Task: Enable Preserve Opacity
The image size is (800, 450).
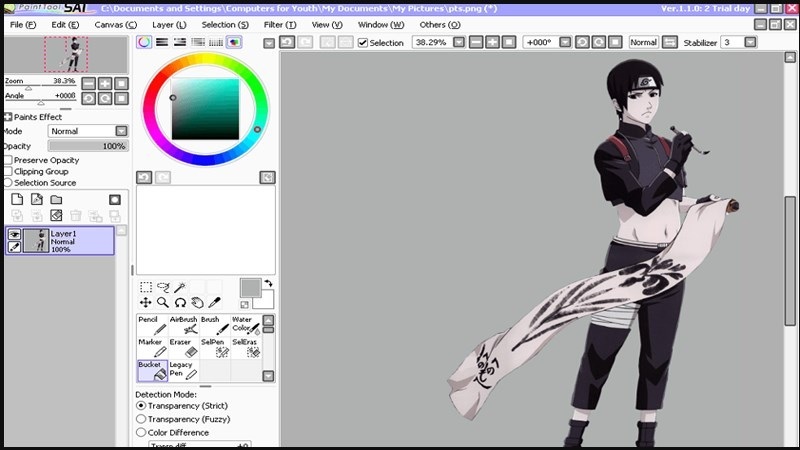Action: pos(8,160)
